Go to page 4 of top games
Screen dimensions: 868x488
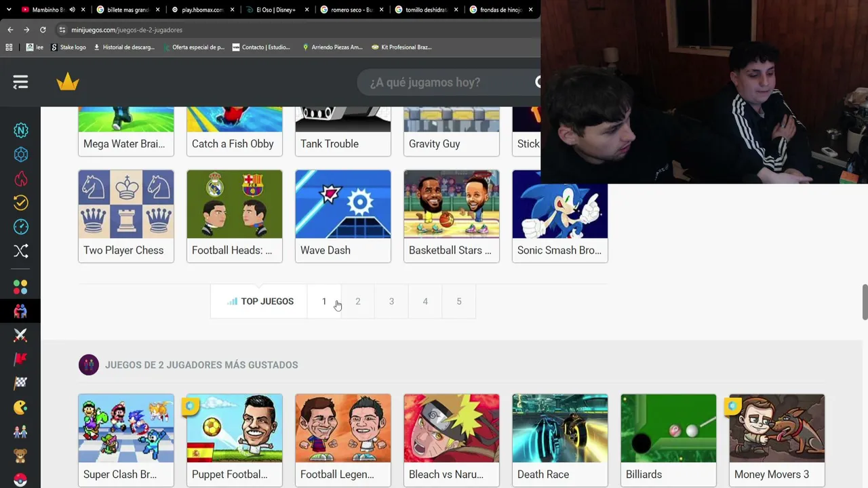(425, 302)
